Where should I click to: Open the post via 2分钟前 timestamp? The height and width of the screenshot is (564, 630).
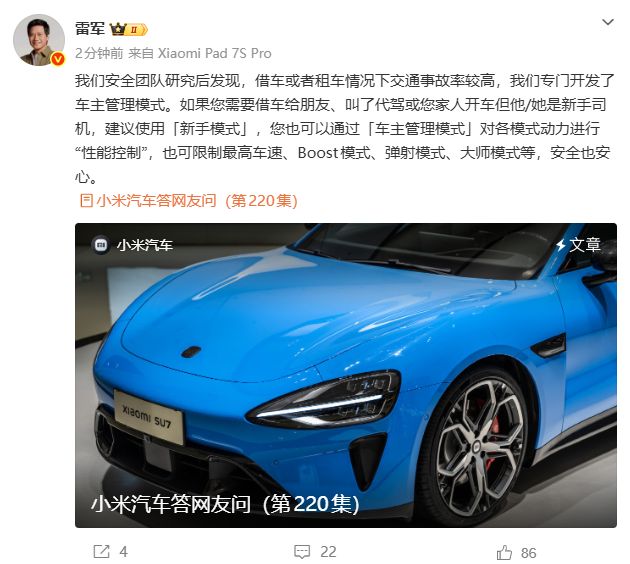pyautogui.click(x=99, y=53)
